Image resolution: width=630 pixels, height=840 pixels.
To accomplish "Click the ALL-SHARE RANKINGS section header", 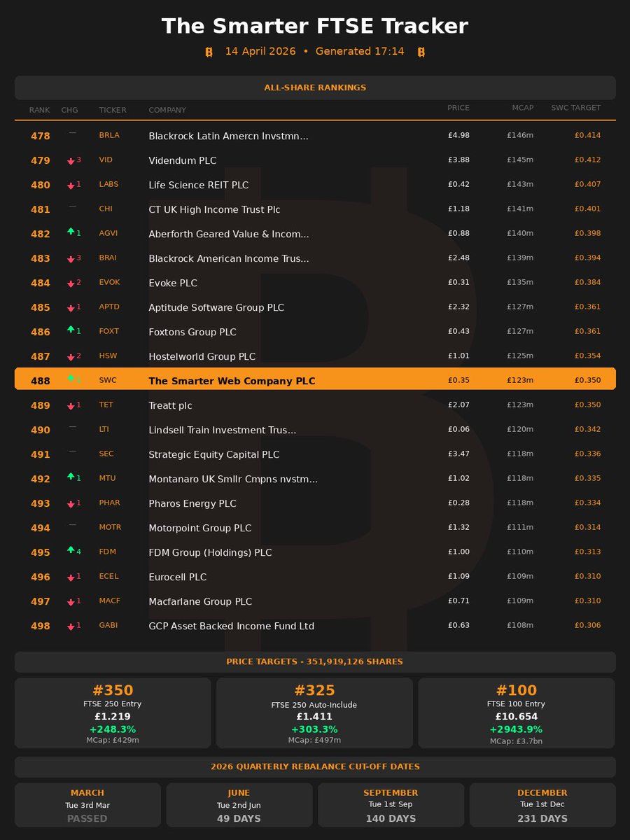I will point(315,87).
